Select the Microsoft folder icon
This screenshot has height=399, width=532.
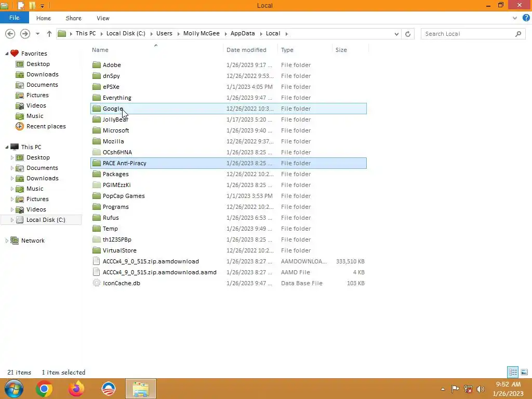(x=97, y=130)
